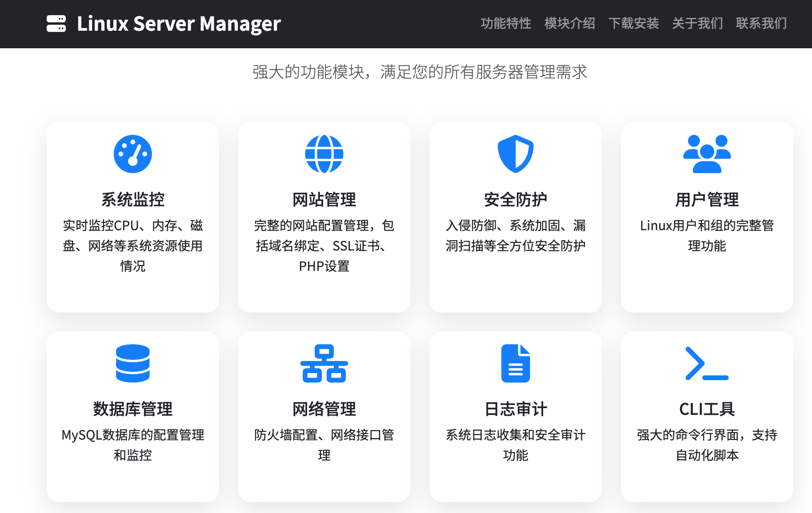Screen dimensions: 812x513
Task: Click the shield icon for security protection
Action: pyautogui.click(x=515, y=154)
